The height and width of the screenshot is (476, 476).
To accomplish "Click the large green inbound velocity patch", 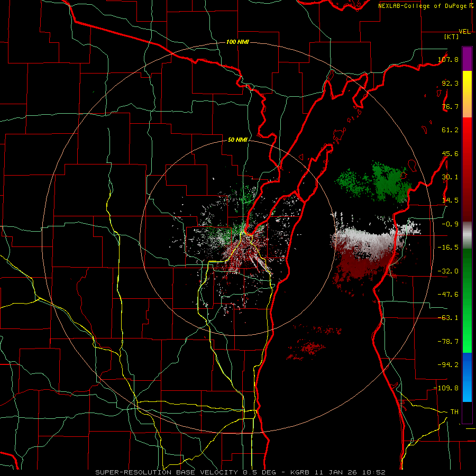I will (390, 182).
